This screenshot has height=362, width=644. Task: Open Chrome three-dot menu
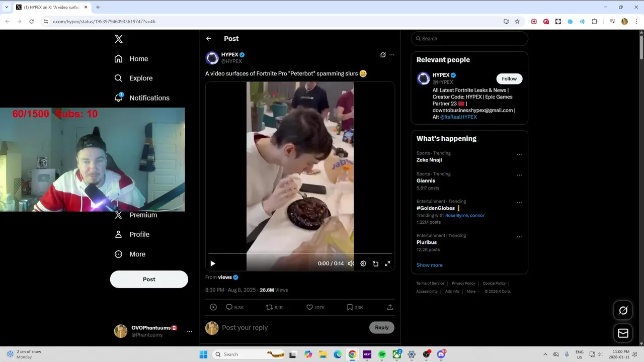coord(637,22)
